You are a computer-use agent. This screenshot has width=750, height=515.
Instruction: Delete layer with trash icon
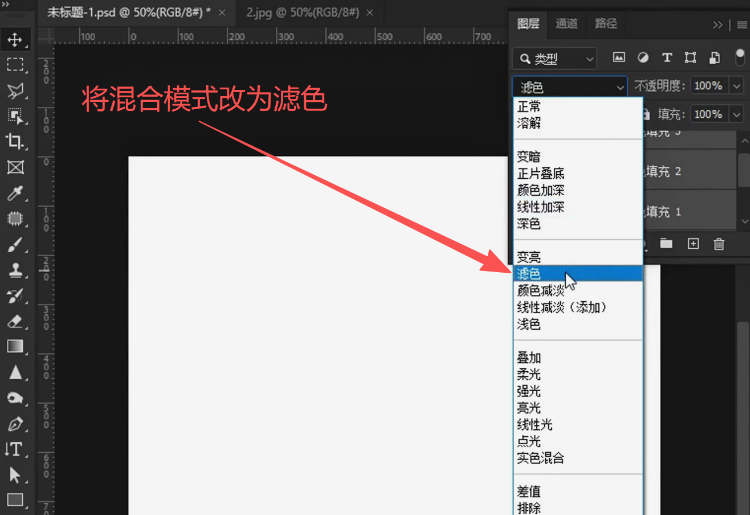point(719,244)
